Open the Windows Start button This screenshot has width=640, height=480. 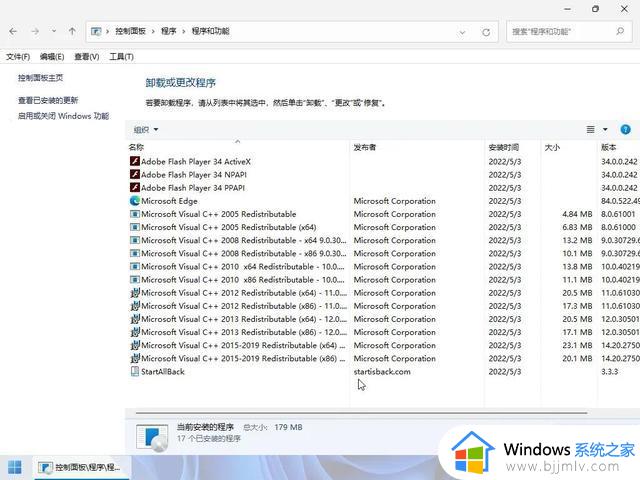pyautogui.click(x=15, y=468)
